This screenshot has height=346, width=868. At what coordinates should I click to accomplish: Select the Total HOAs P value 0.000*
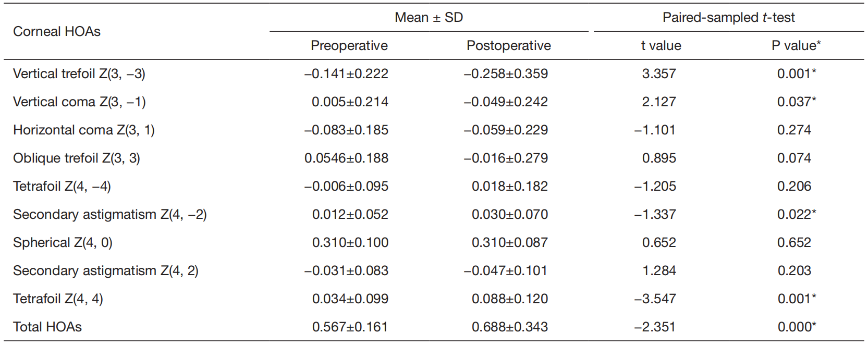click(797, 327)
